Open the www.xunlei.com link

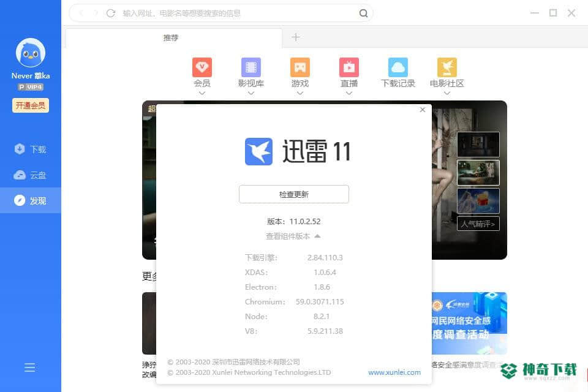[x=394, y=372]
